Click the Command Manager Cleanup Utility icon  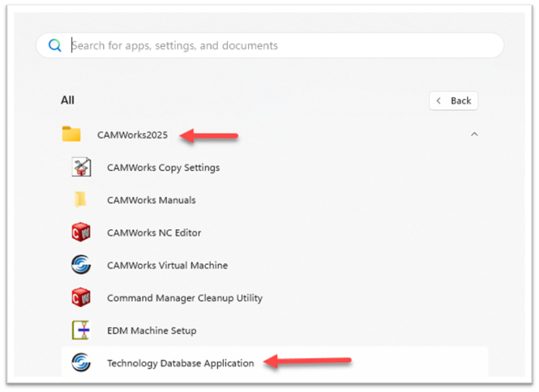point(81,297)
